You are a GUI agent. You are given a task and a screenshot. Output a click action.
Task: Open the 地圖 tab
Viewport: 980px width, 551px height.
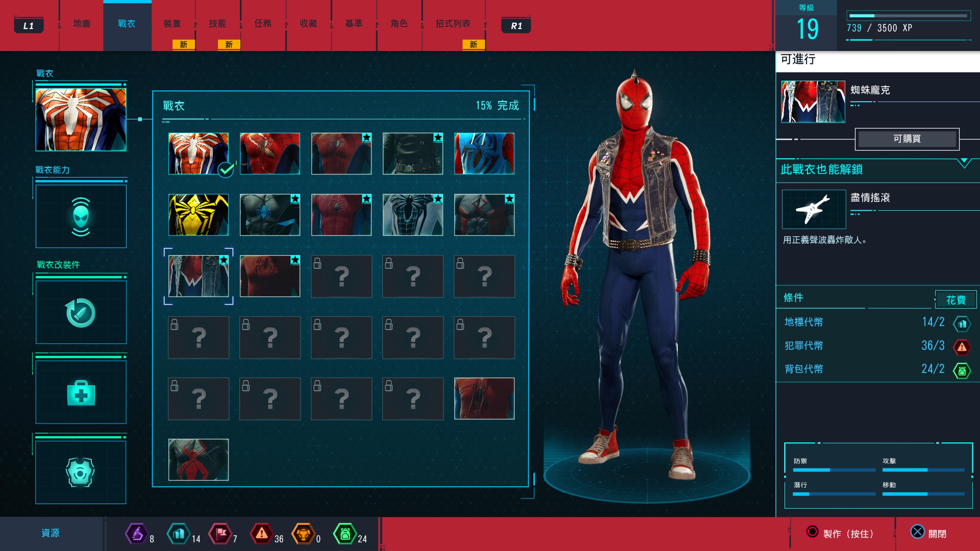(81, 23)
